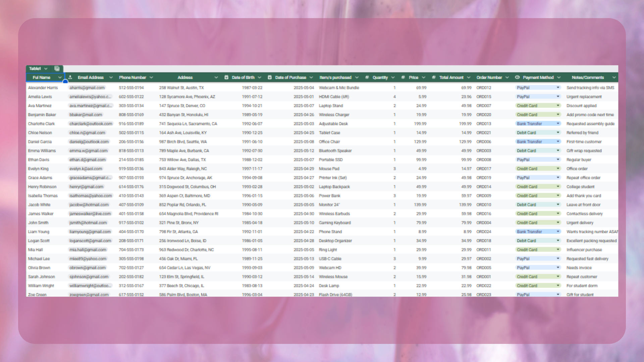The image size is (644, 362).
Task: Open the Table1 name dropdown
Action: click(46, 69)
